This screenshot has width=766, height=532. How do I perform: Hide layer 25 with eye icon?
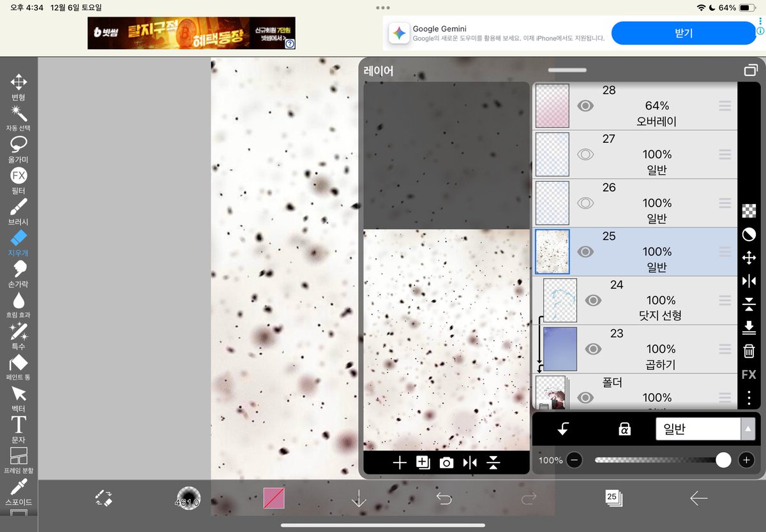(585, 251)
